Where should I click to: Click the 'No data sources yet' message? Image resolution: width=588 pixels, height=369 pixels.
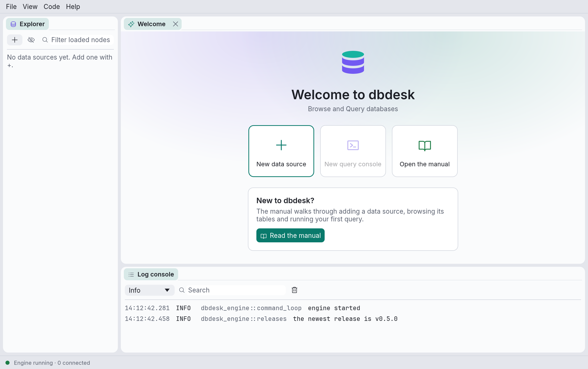(60, 61)
